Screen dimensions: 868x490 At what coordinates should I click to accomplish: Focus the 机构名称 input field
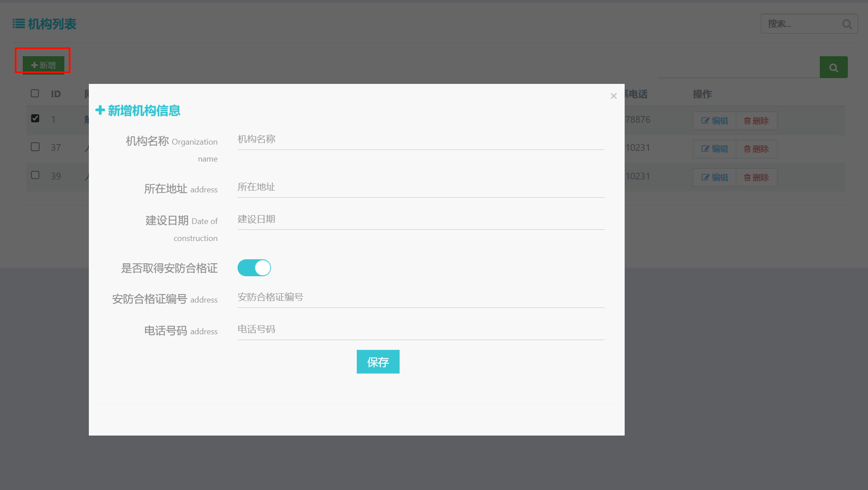(x=421, y=140)
